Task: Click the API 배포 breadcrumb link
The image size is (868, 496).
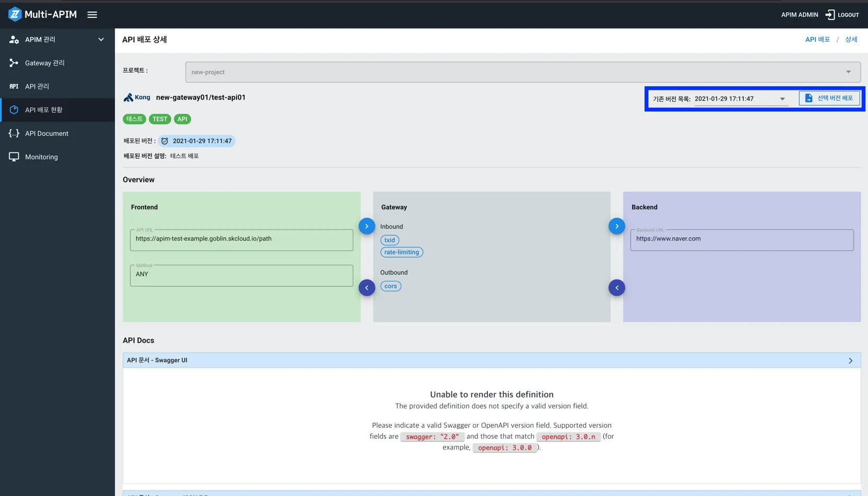Action: 817,40
